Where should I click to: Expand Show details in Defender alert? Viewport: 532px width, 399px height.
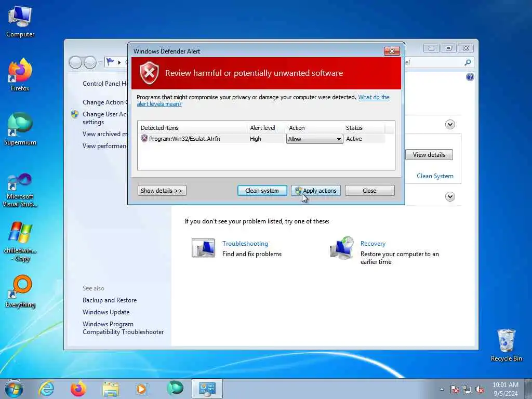click(162, 190)
